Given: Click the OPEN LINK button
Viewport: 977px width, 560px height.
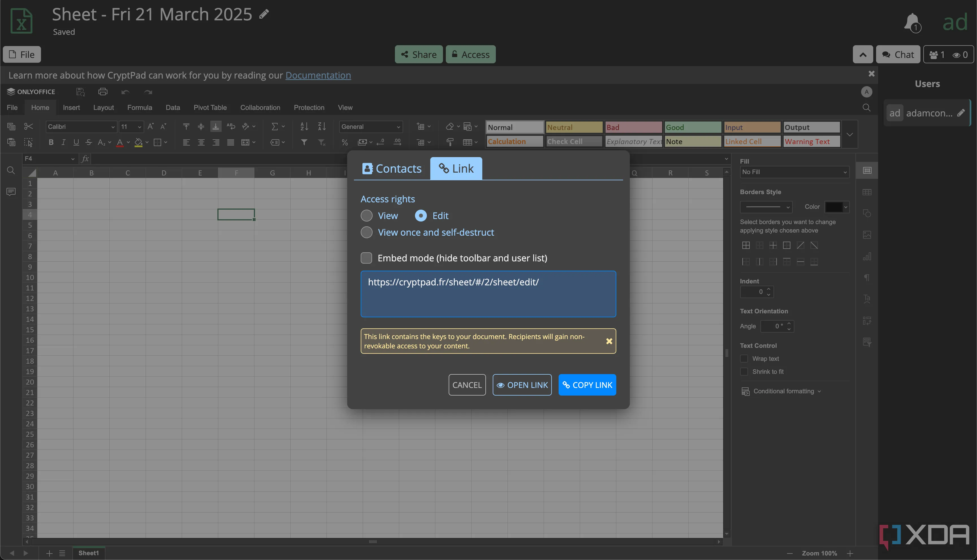Looking at the screenshot, I should [522, 385].
